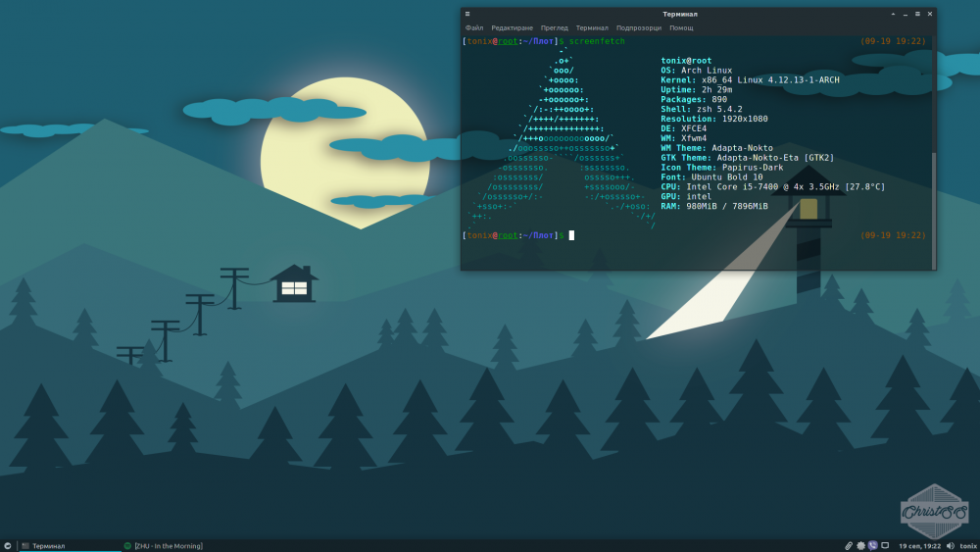980x552 pixels.
Task: Open the Viber tray icon
Action: [x=872, y=546]
